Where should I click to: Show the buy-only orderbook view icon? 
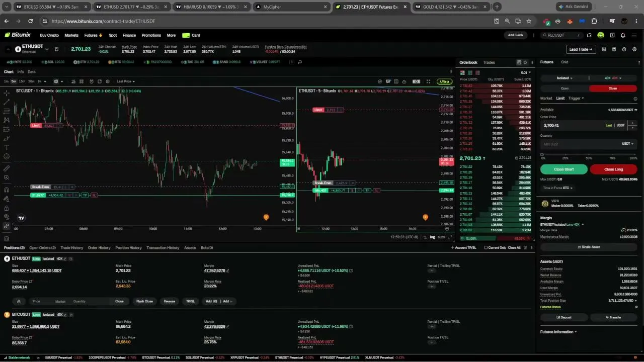[470, 72]
